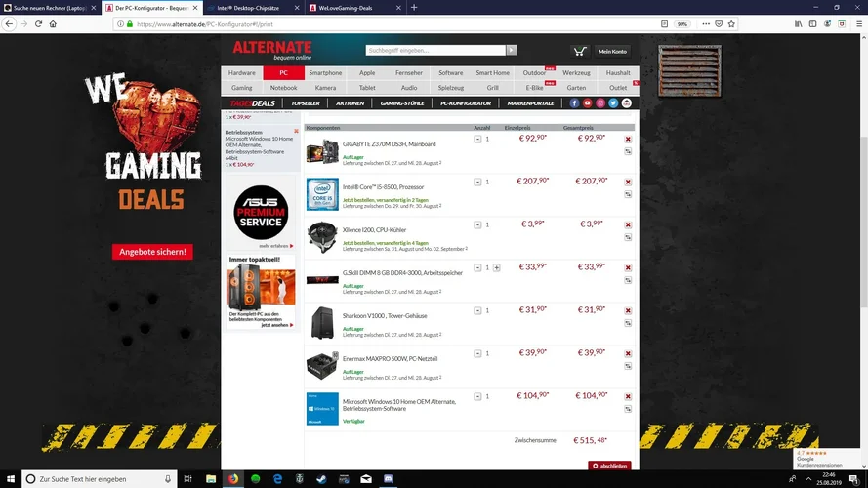Decrease quantity of Sharkoon V1000 case
Viewport: 868px width, 488px height.
click(x=477, y=311)
